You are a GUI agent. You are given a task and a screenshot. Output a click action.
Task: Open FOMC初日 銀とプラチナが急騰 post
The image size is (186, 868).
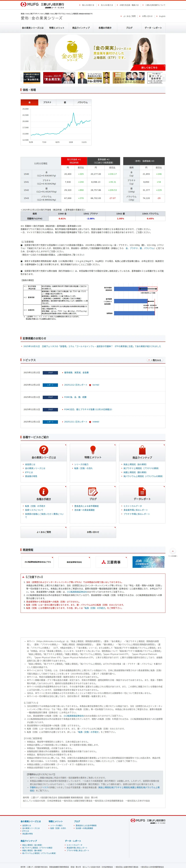coord(88,409)
